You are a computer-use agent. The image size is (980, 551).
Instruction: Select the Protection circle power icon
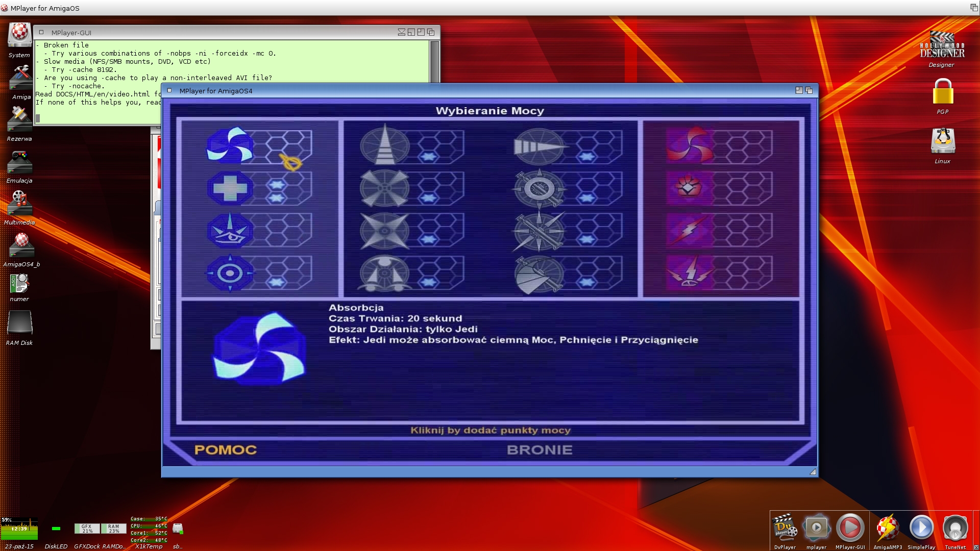click(230, 273)
